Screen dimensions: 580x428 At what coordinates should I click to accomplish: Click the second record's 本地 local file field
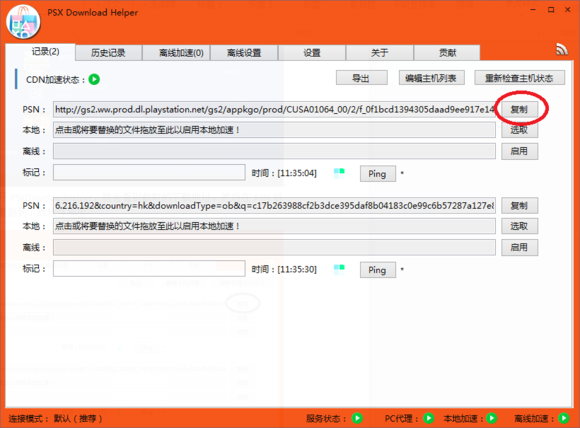[x=274, y=226]
